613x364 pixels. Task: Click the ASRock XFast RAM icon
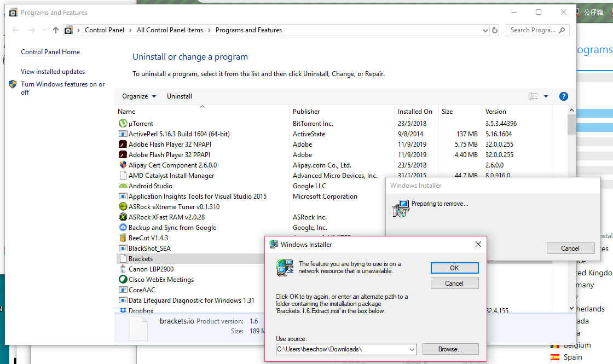[123, 217]
